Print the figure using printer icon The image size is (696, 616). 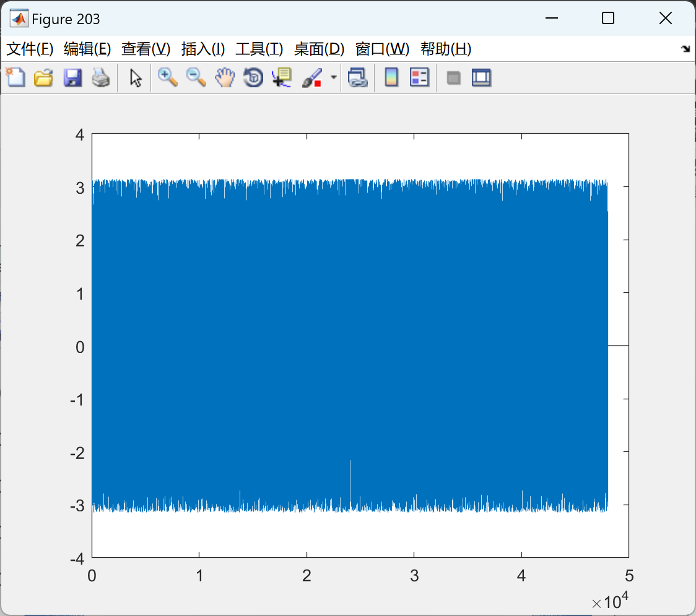tap(101, 77)
